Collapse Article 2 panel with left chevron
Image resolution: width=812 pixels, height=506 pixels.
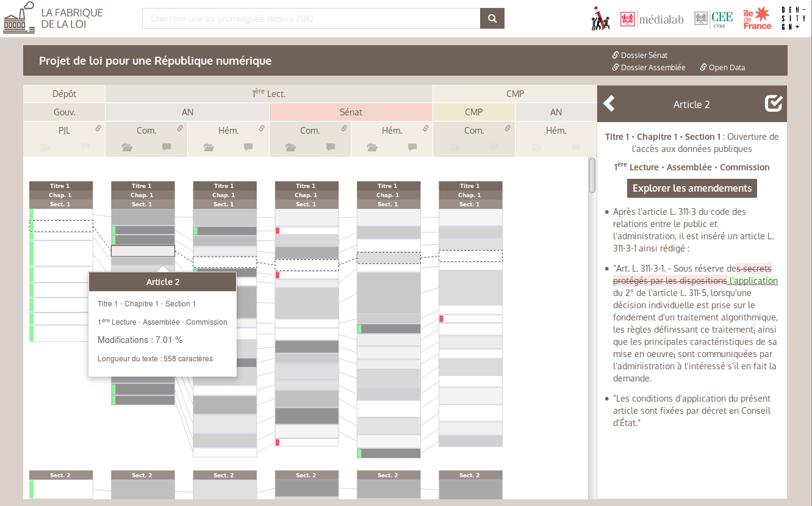[609, 104]
